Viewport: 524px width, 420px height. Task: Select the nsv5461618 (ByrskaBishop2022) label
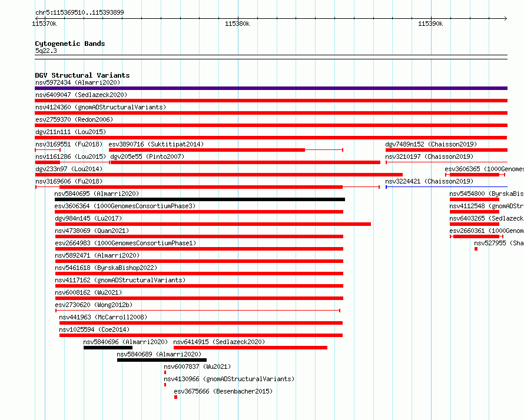click(x=106, y=268)
